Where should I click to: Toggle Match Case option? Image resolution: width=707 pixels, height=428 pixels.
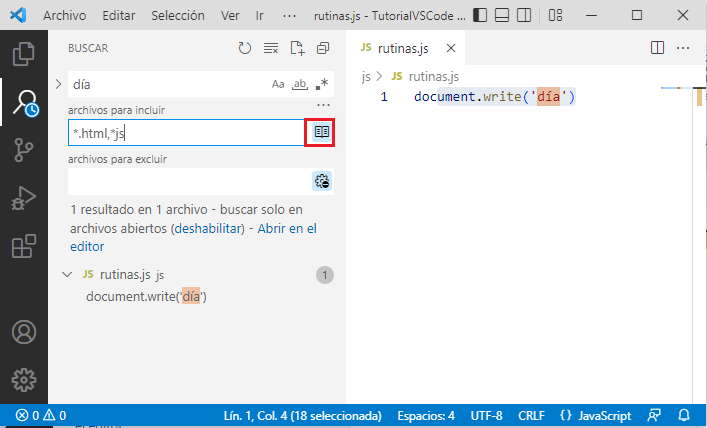point(278,84)
